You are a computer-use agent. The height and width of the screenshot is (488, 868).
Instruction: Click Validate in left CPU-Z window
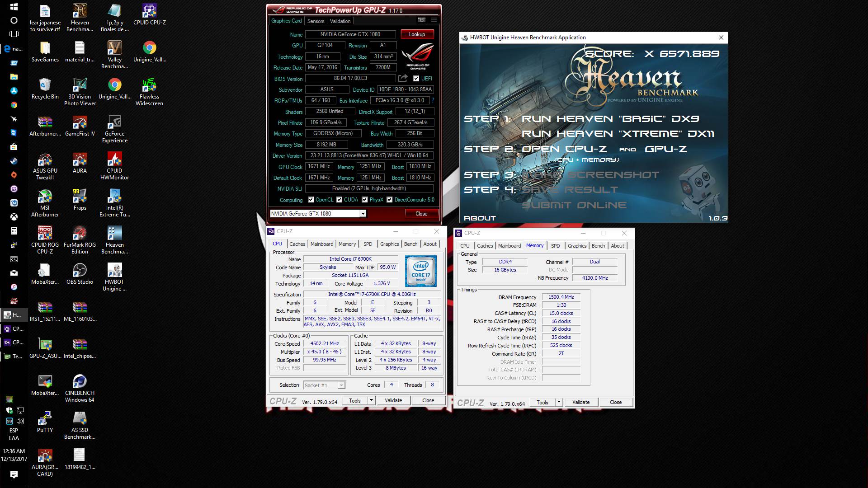[393, 400]
